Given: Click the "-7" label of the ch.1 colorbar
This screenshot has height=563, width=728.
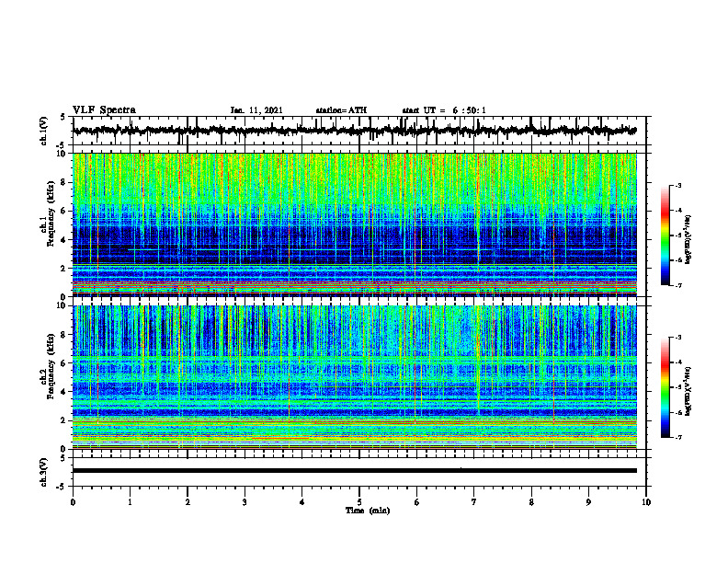Looking at the screenshot, I should click(x=677, y=285).
